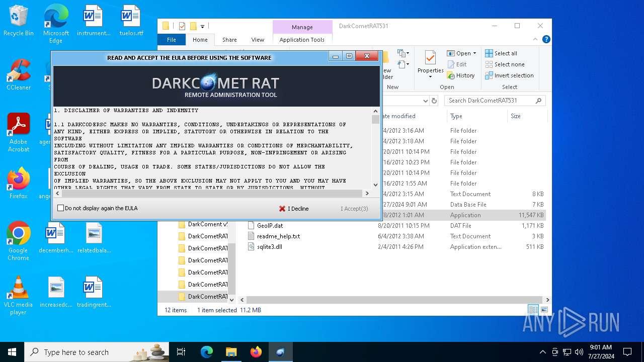Open Google Chrome desktop icon
This screenshot has width=644, height=362.
pos(19,241)
